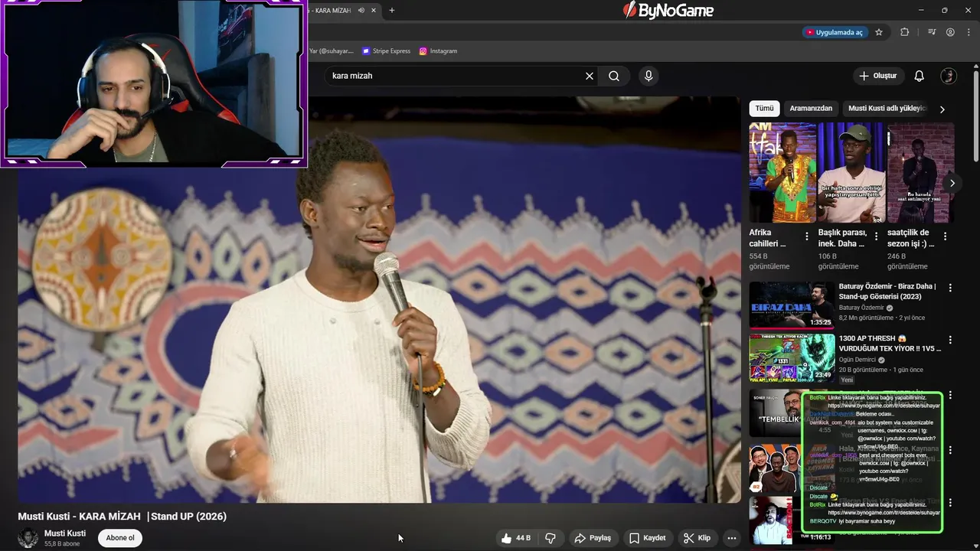Click the Uygulamada aç button
This screenshot has height=551, width=980.
point(835,32)
